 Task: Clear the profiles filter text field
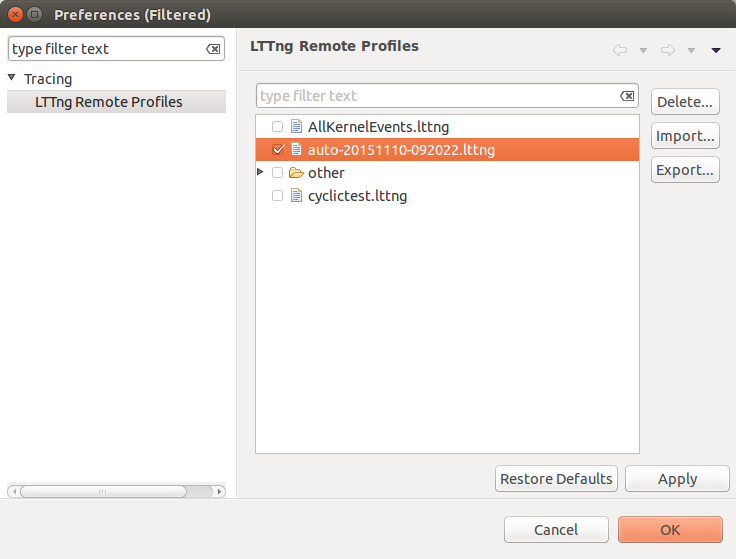point(627,96)
